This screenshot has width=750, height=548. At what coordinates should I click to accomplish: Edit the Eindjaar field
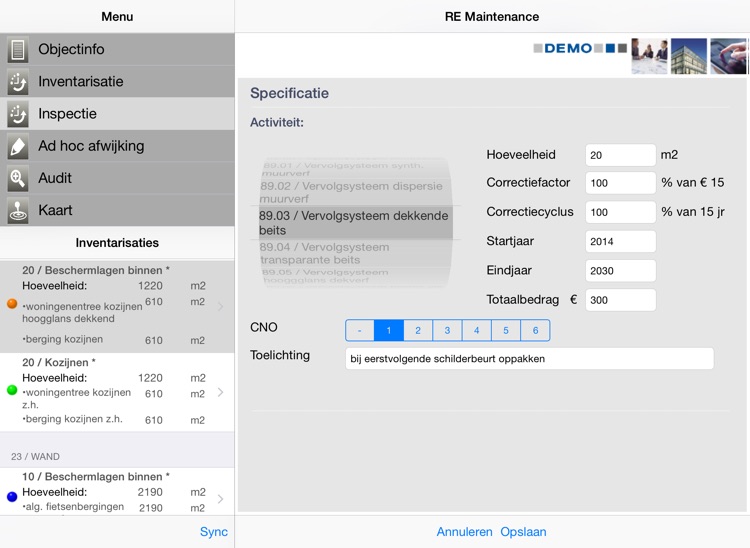[620, 271]
